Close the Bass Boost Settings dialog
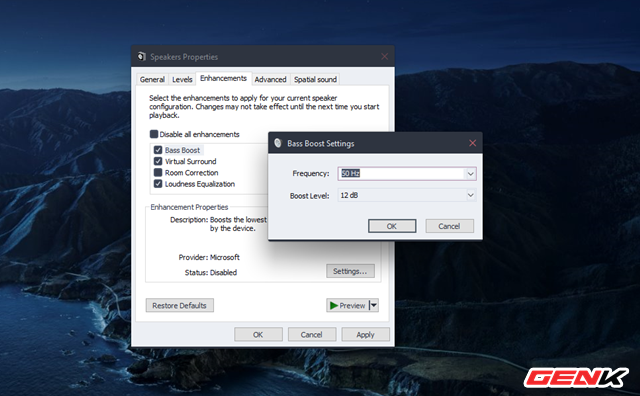The image size is (640, 396). 473,143
